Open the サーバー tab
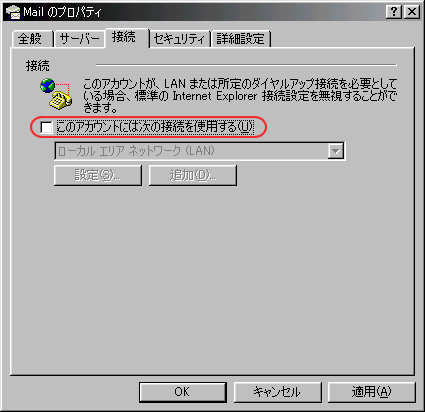 [79, 39]
